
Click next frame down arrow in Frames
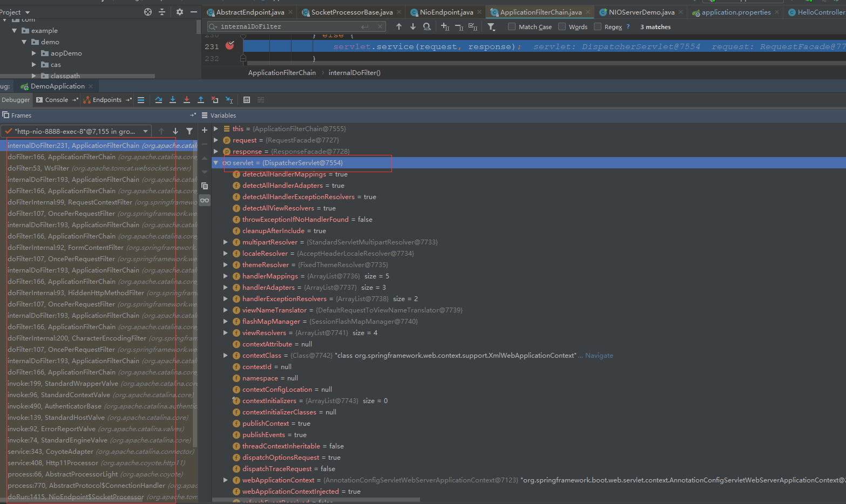(x=175, y=131)
